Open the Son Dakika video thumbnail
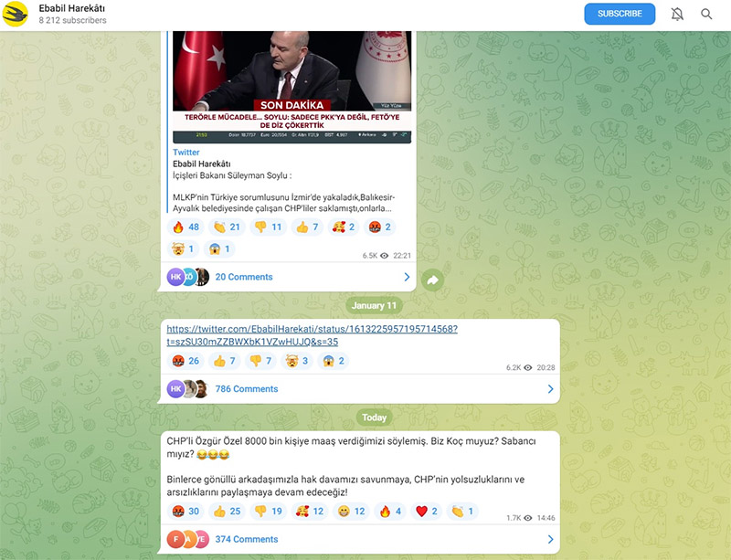The width and height of the screenshot is (731, 560). click(x=291, y=87)
